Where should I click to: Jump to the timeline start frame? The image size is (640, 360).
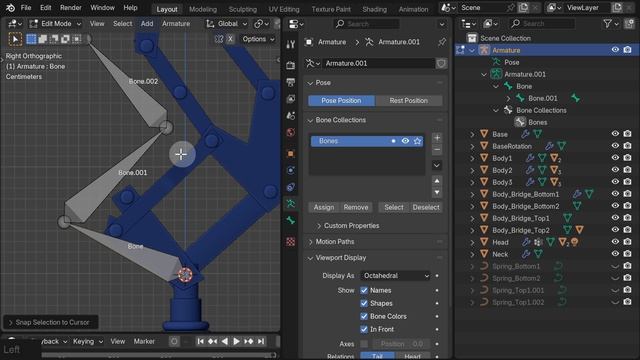(200, 341)
